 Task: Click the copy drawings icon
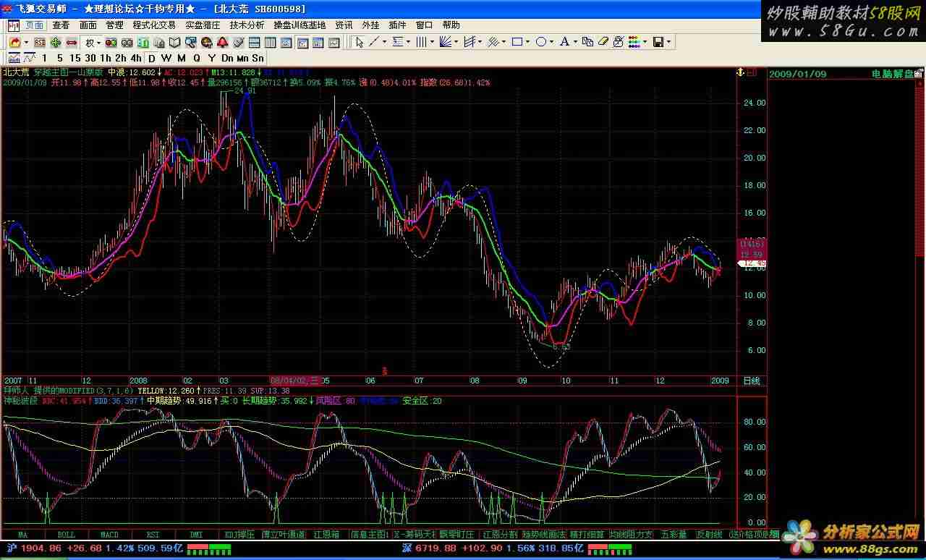pos(587,42)
